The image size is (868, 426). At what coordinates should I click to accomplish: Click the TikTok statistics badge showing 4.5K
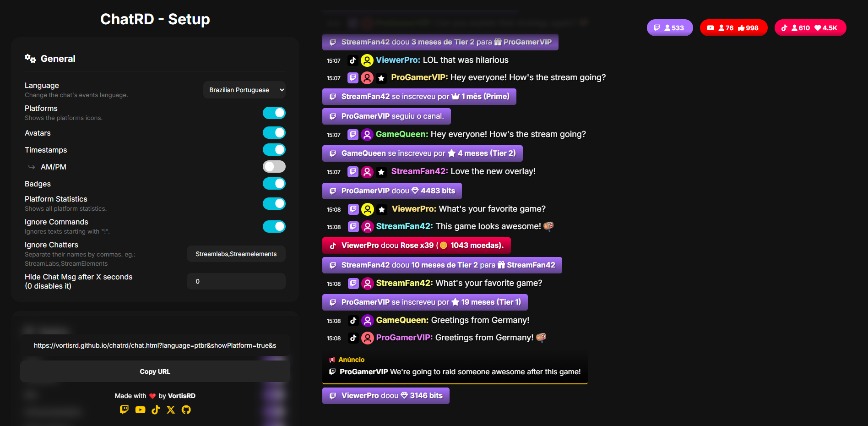coord(810,28)
